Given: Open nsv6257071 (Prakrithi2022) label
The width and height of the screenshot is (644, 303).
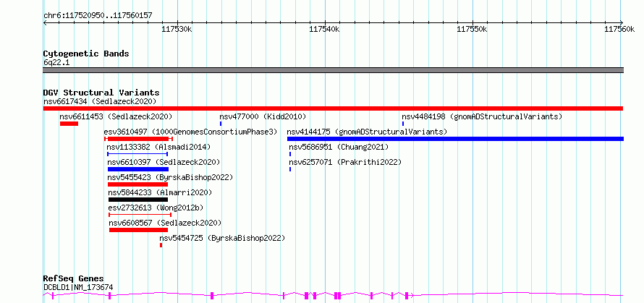Looking at the screenshot, I should point(345,162).
